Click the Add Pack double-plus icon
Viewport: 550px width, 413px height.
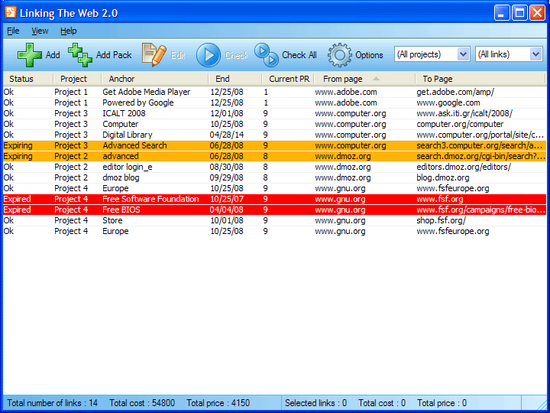80,55
